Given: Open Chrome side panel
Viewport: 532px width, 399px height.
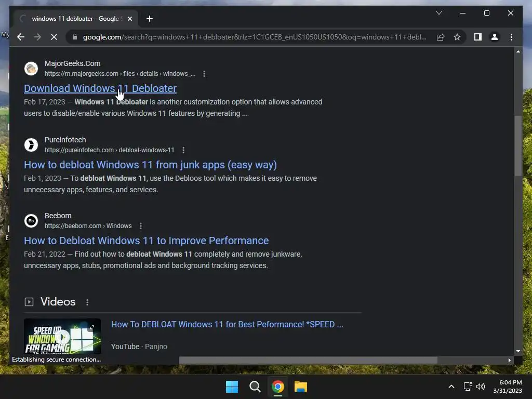Looking at the screenshot, I should pos(478,37).
